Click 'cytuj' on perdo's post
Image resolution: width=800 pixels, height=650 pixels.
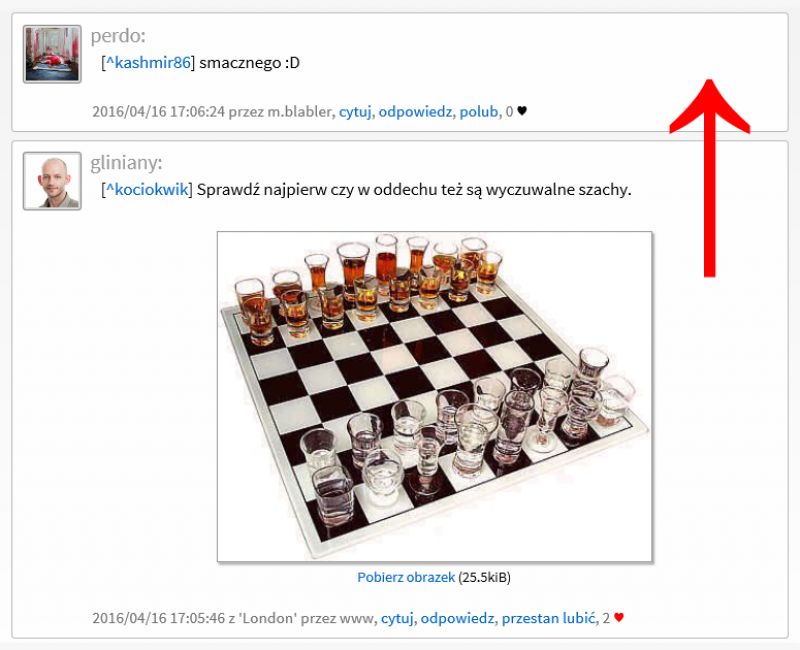[355, 112]
